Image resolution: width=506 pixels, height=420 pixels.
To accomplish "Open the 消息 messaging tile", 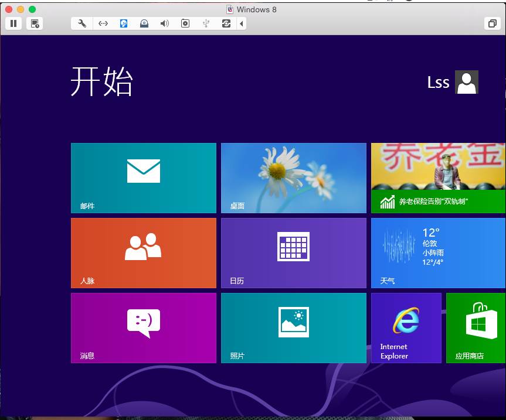I will (x=144, y=328).
